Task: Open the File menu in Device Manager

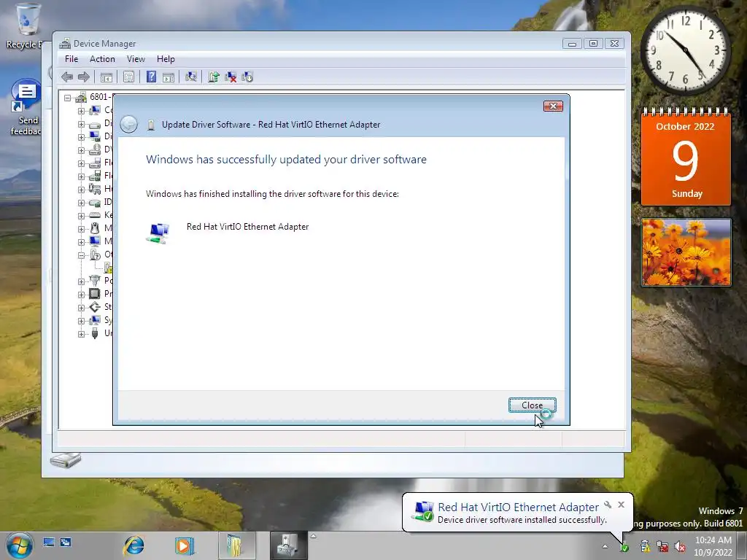Action: click(71, 59)
